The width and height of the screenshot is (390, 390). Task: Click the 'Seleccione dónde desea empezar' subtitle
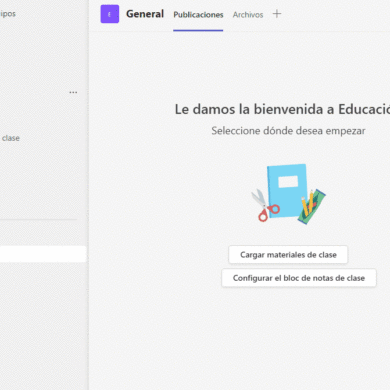(288, 131)
